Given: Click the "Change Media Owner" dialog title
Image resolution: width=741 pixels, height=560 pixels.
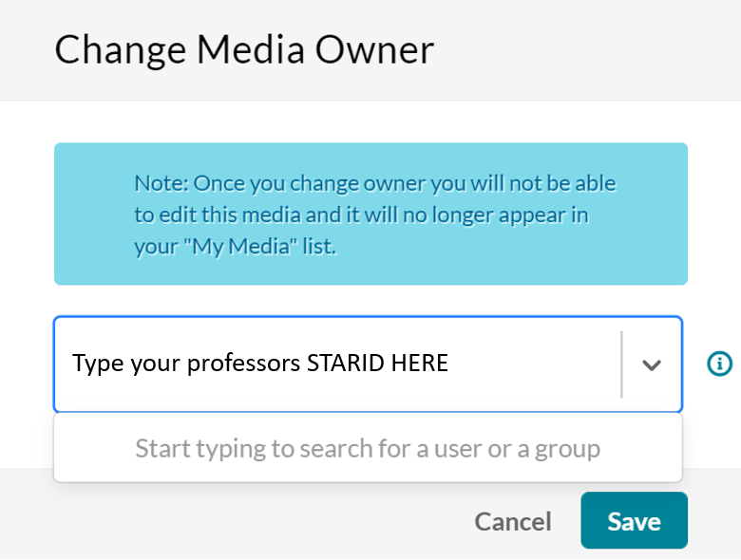Looking at the screenshot, I should tap(244, 49).
